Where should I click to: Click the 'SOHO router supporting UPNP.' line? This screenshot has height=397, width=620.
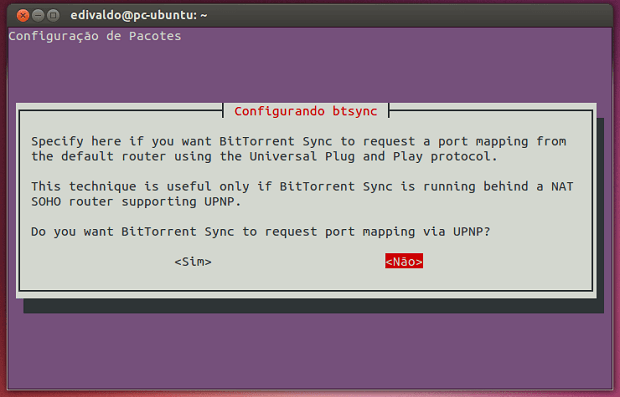coord(136,202)
